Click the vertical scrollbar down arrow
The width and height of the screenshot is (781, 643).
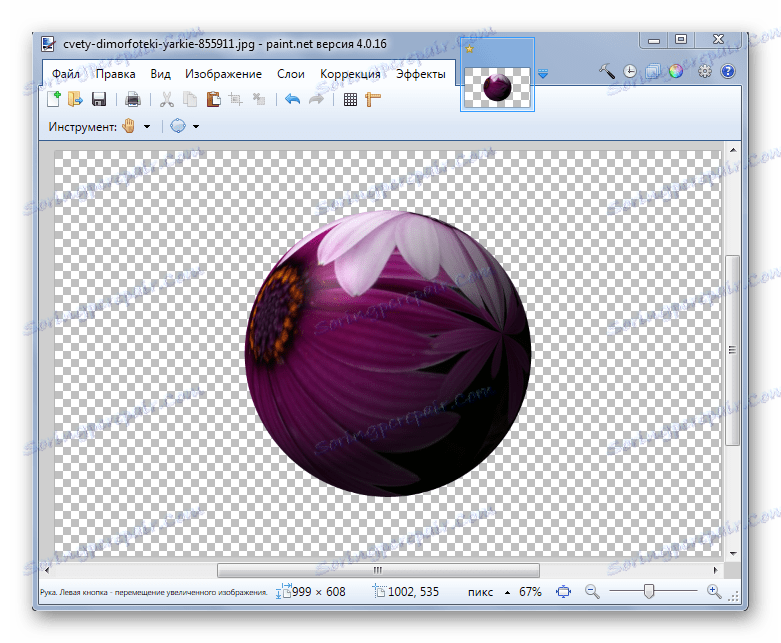pos(733,553)
